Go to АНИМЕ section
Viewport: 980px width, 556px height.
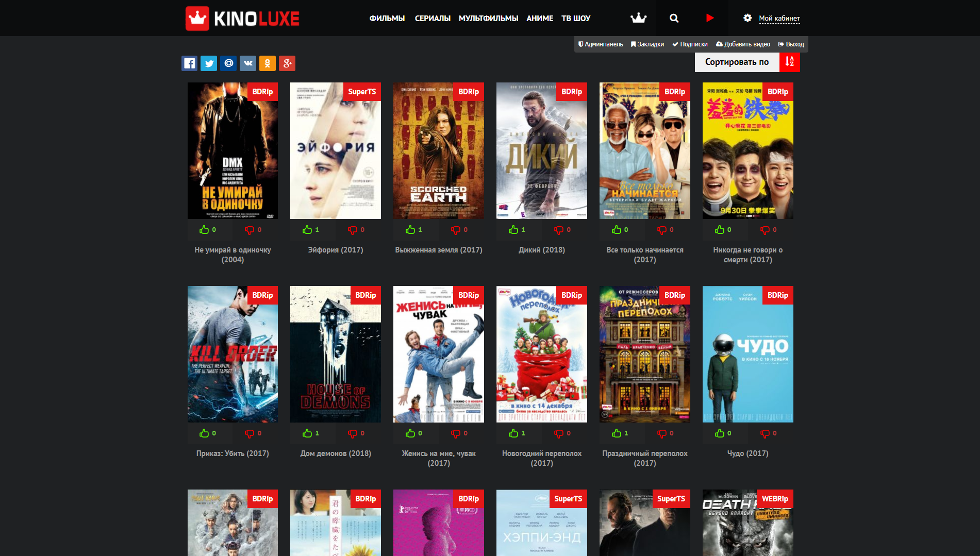(540, 19)
